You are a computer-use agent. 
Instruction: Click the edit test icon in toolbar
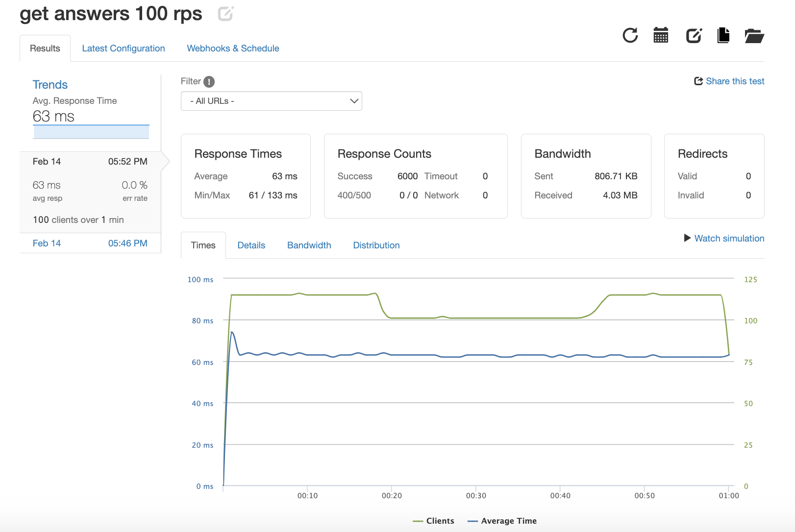tap(694, 35)
